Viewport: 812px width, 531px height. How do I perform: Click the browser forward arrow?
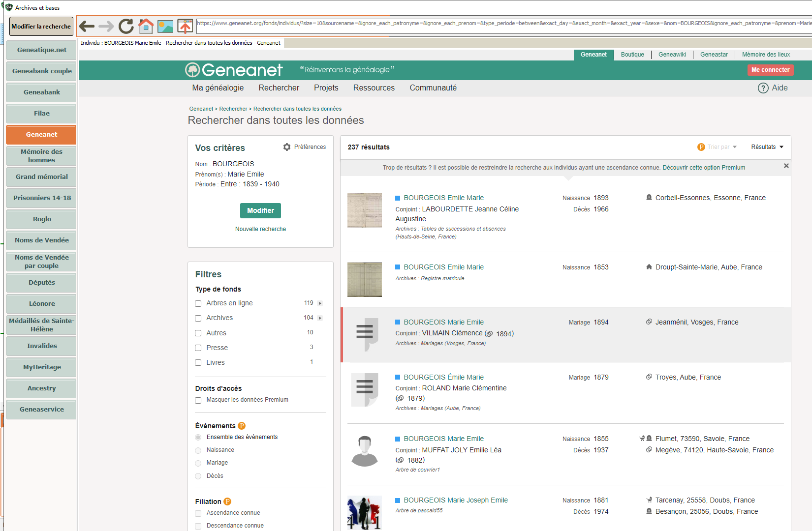coord(106,26)
